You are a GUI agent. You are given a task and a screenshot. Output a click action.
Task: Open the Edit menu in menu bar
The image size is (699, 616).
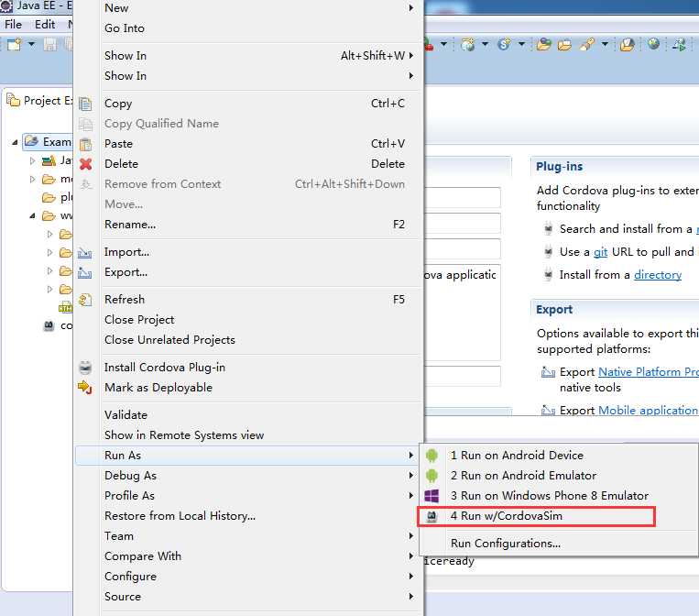(x=45, y=24)
